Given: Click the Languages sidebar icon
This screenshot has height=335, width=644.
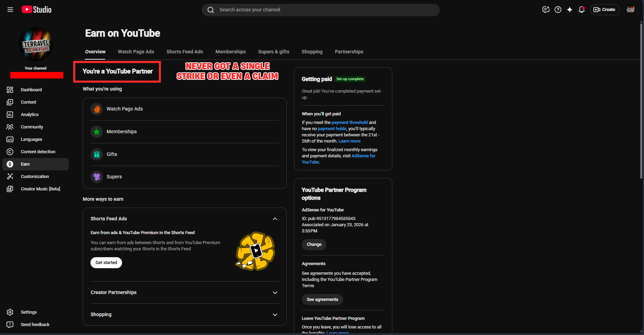Looking at the screenshot, I should (x=10, y=139).
